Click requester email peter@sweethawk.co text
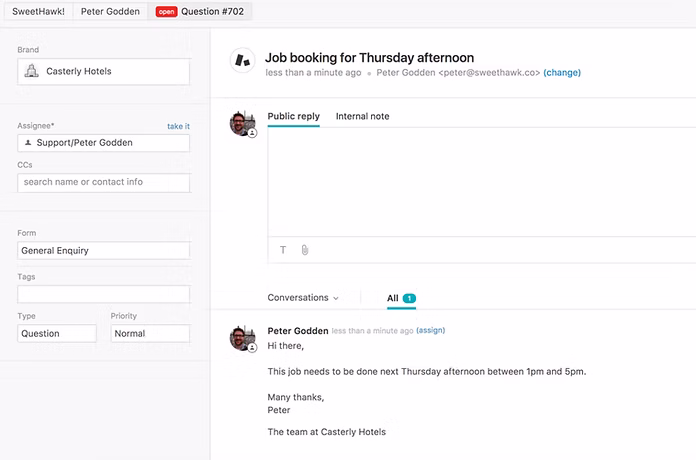 490,72
